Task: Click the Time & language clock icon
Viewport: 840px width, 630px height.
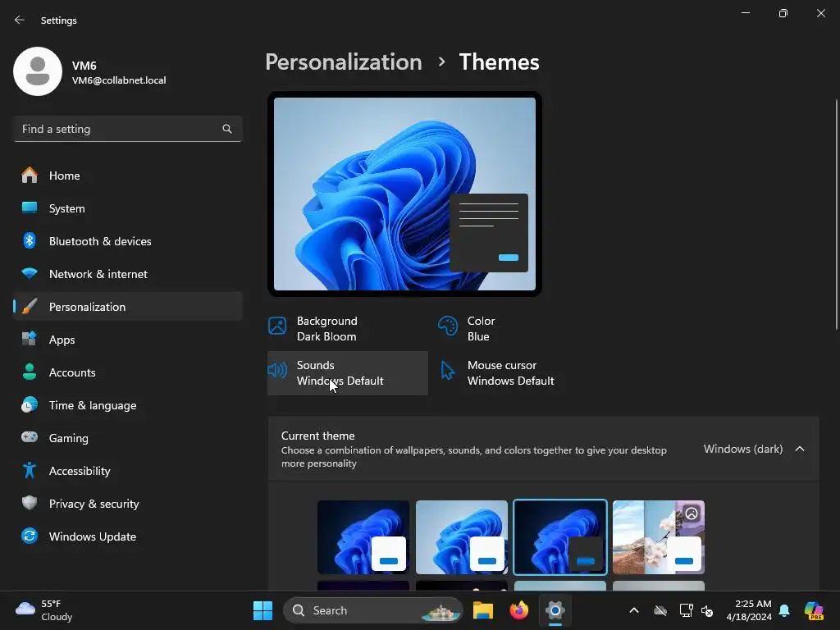Action: click(x=30, y=405)
